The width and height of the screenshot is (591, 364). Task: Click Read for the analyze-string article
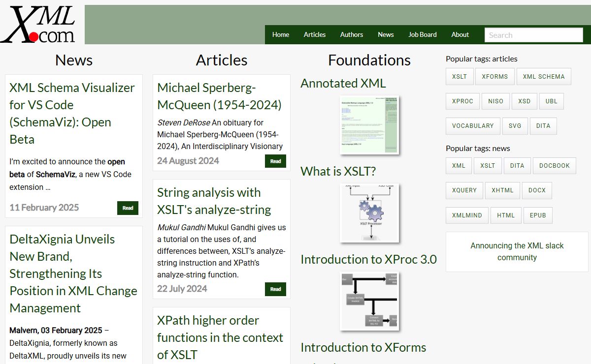pos(275,289)
